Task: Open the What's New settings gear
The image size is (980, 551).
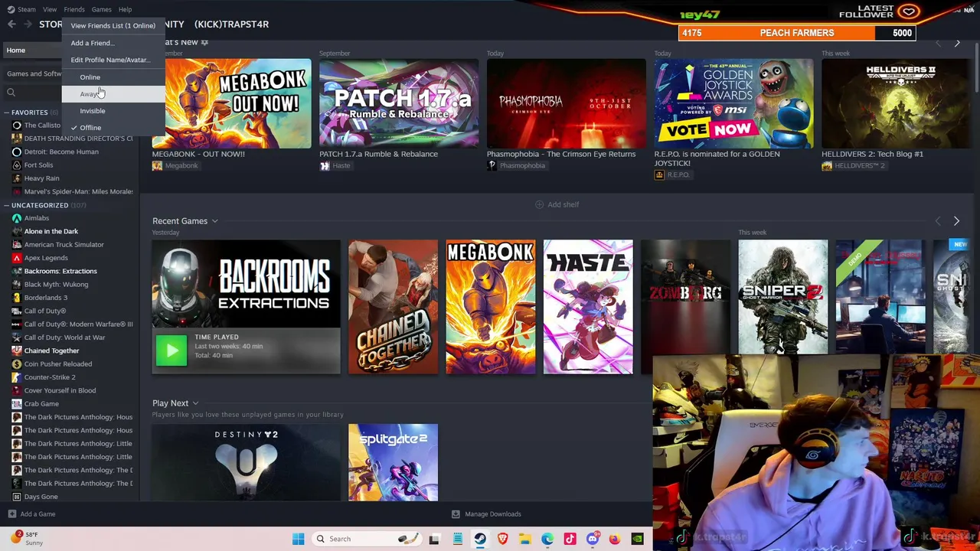Action: (x=204, y=42)
